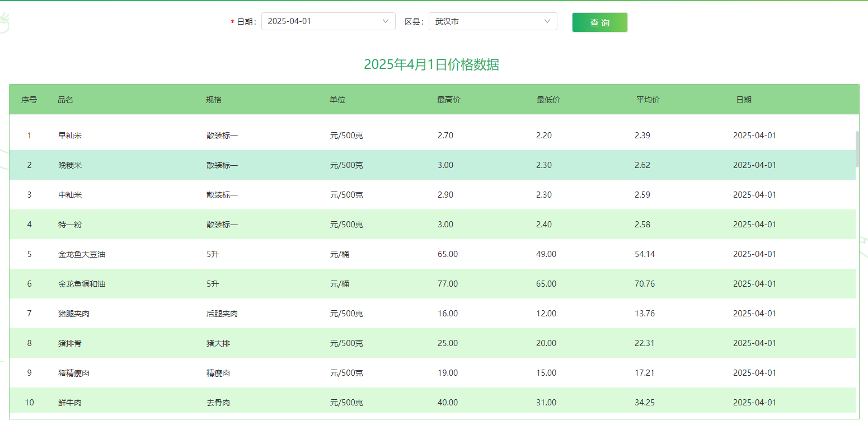Click the 品名 column header

click(x=65, y=100)
